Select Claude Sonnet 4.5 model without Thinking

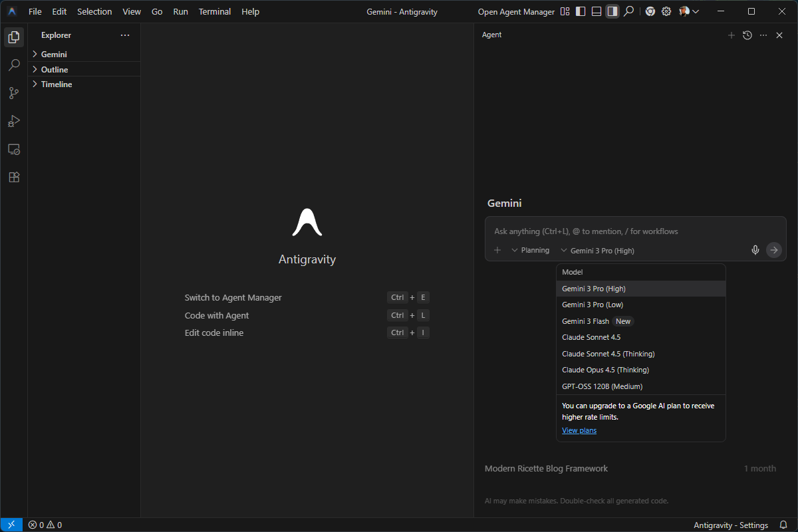(x=640, y=337)
